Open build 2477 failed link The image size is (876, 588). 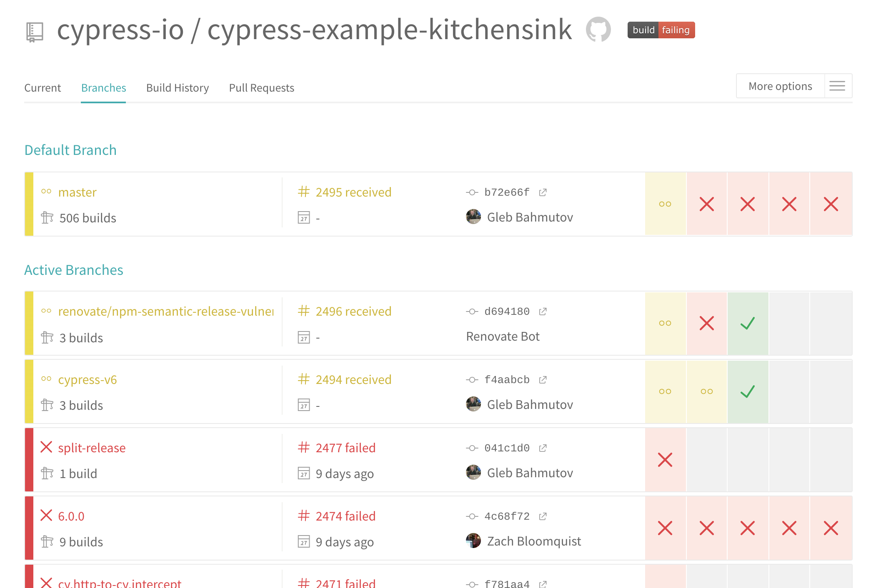click(x=345, y=448)
